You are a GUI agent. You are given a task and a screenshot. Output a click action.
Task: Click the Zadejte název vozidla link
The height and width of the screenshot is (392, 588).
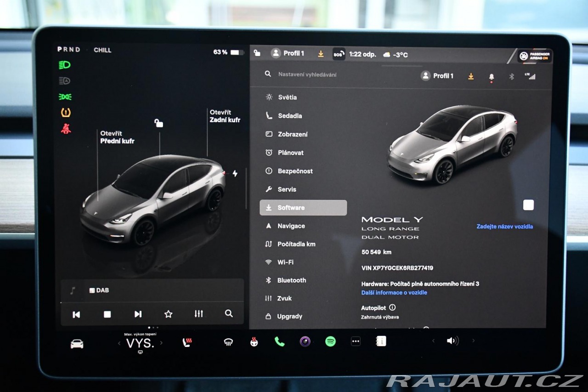(x=504, y=227)
